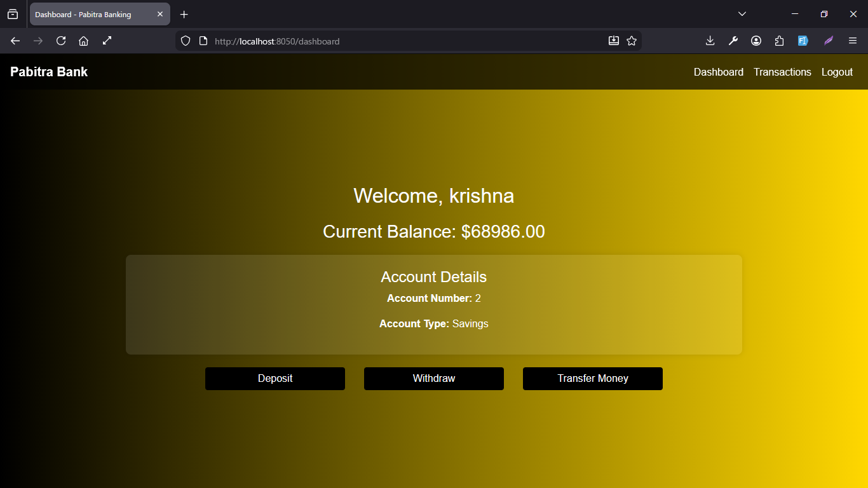This screenshot has height=488, width=868.
Task: Click the 'Current Balance: $68986.00' text
Action: (434, 231)
